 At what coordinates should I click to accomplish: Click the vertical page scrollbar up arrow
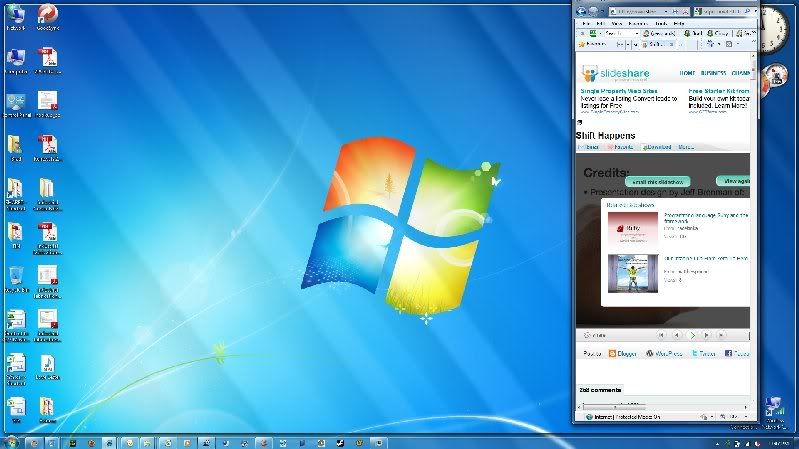point(753,56)
